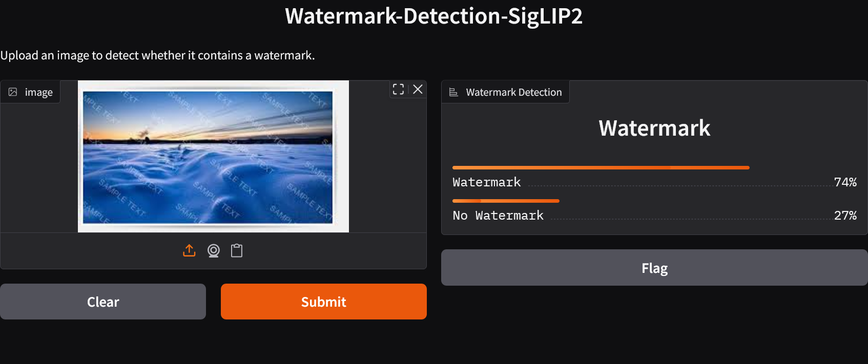Click the No Watermark confidence bar
The height and width of the screenshot is (364, 868).
click(x=506, y=201)
